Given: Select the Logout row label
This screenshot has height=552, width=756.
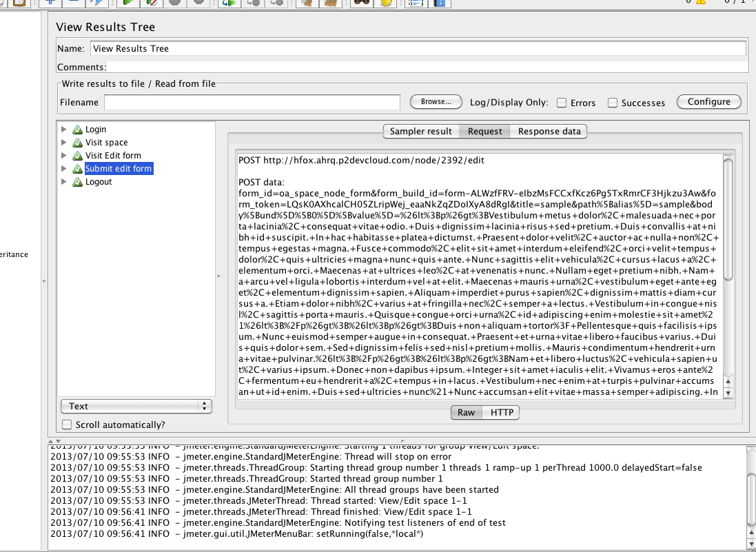Looking at the screenshot, I should [x=99, y=182].
